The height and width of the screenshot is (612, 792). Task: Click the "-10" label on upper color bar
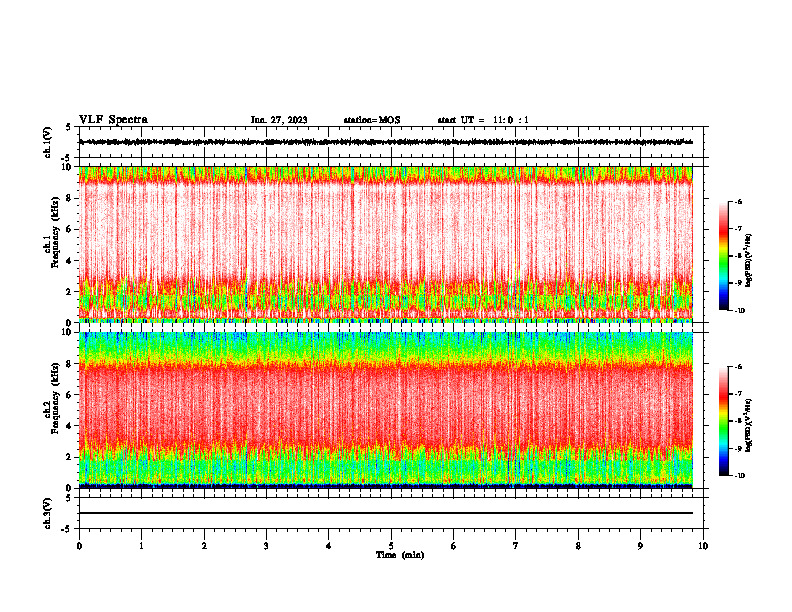tap(740, 311)
